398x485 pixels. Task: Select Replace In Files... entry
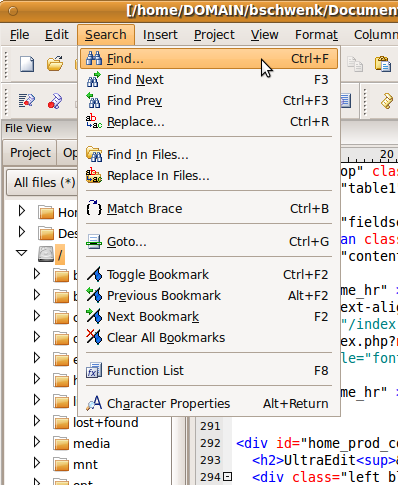click(x=209, y=176)
